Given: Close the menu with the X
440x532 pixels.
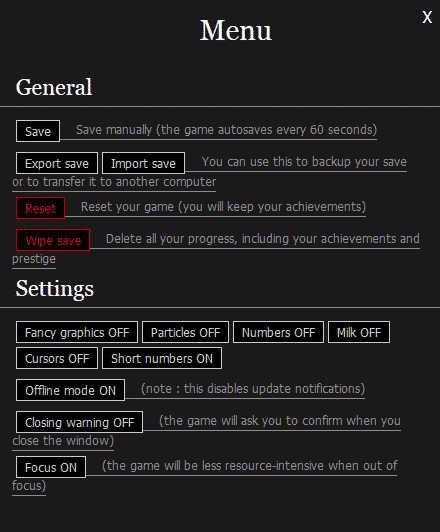Looking at the screenshot, I should [427, 17].
